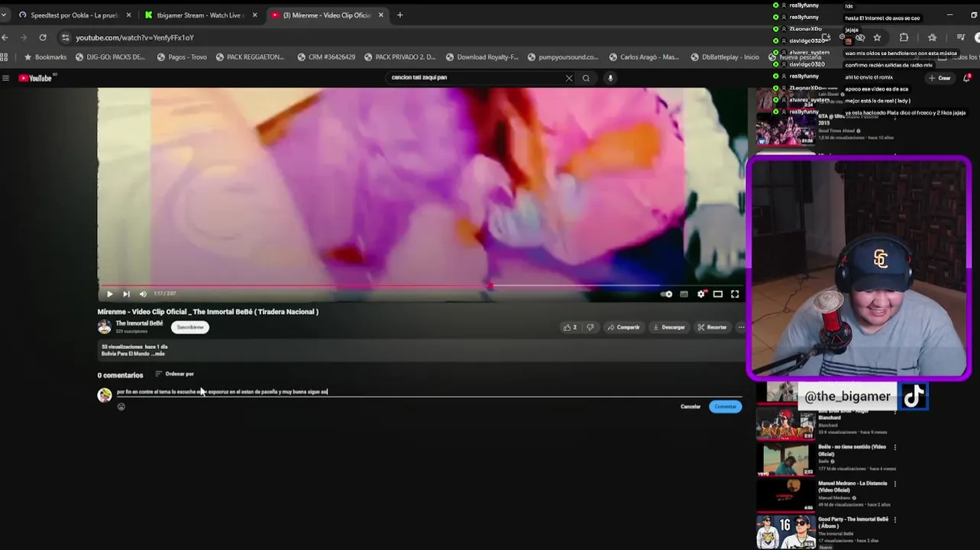The height and width of the screenshot is (550, 980).
Task: Click the Descargar download button
Action: tap(669, 327)
